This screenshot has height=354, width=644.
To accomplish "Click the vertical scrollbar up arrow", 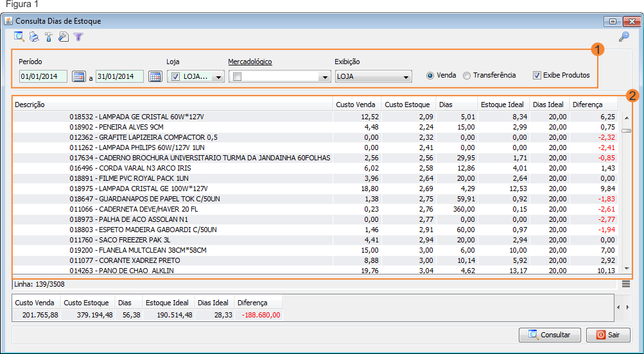I will point(627,118).
